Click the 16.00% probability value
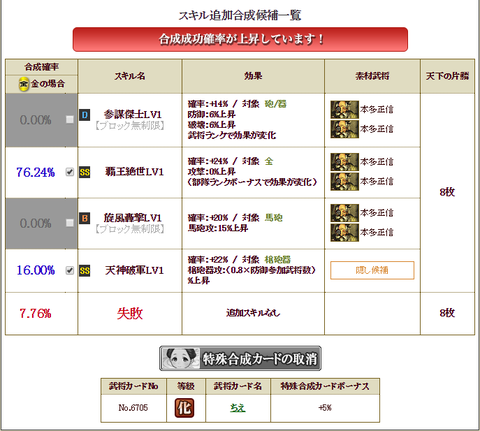This screenshot has width=480, height=431. 36,270
